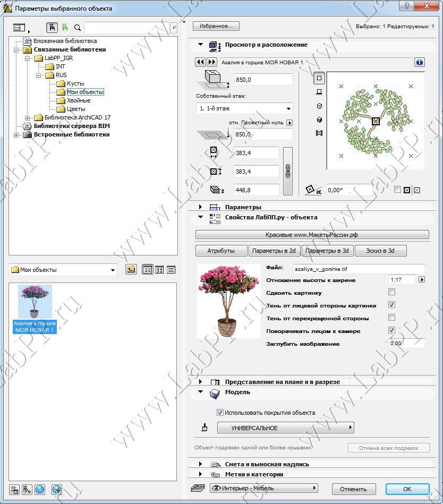Click the height field showing 448,8
Screen dimensions: 443x504
pyautogui.click(x=256, y=190)
